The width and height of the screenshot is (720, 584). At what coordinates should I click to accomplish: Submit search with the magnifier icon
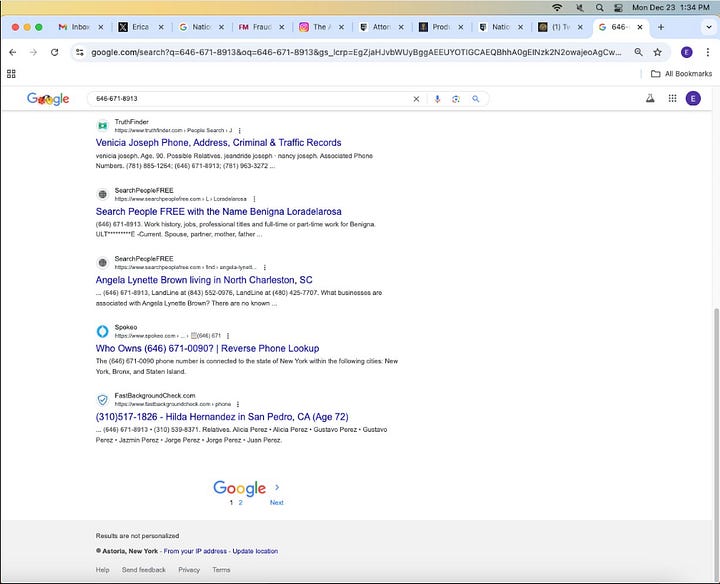[x=476, y=99]
